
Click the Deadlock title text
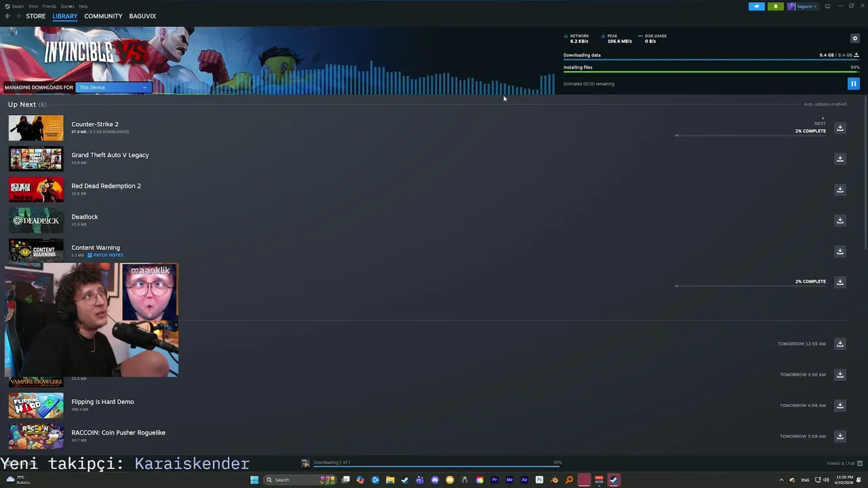(x=85, y=217)
